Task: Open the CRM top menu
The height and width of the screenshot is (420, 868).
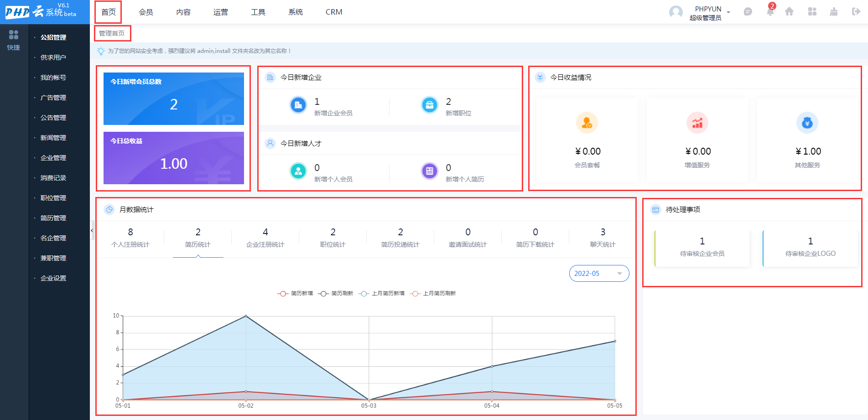Action: click(x=334, y=12)
